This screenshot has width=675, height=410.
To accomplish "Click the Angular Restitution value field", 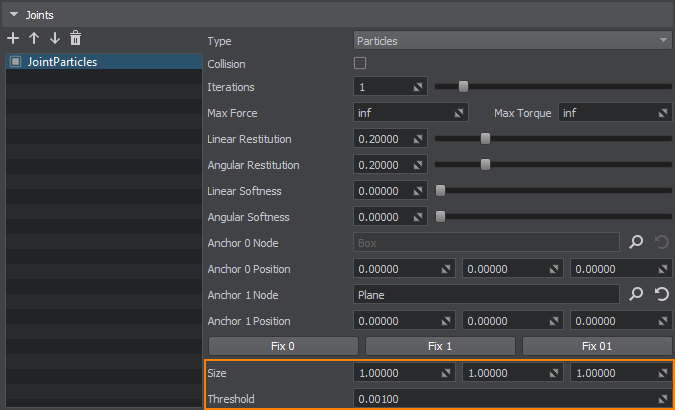I will pos(390,165).
